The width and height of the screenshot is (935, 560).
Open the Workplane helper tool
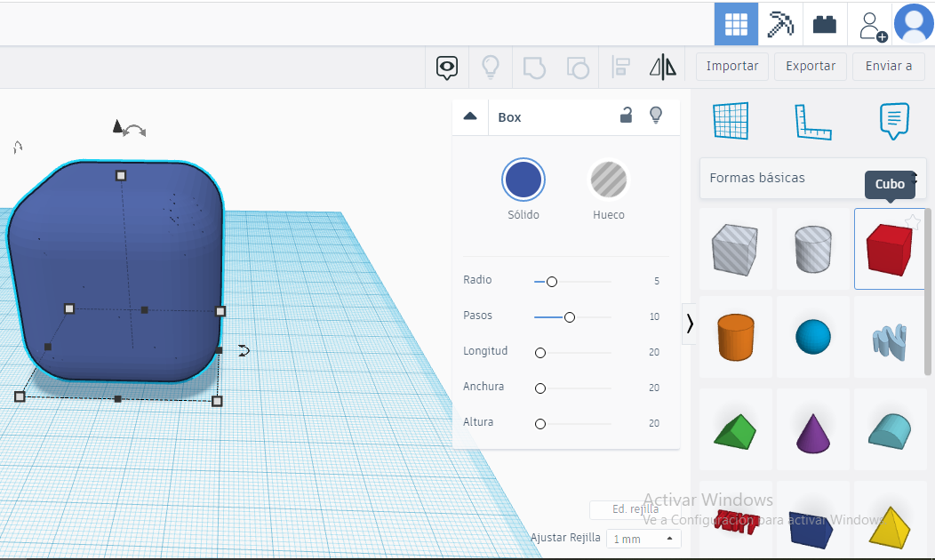(731, 122)
